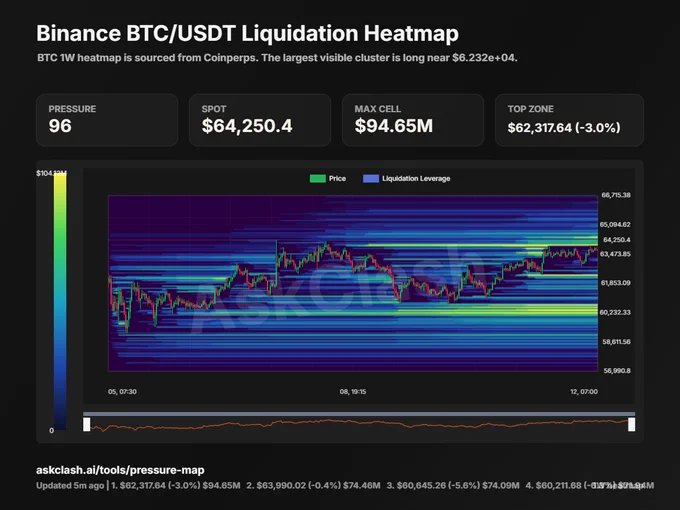
Task: Click the green Price legend swatch
Action: (x=317, y=179)
